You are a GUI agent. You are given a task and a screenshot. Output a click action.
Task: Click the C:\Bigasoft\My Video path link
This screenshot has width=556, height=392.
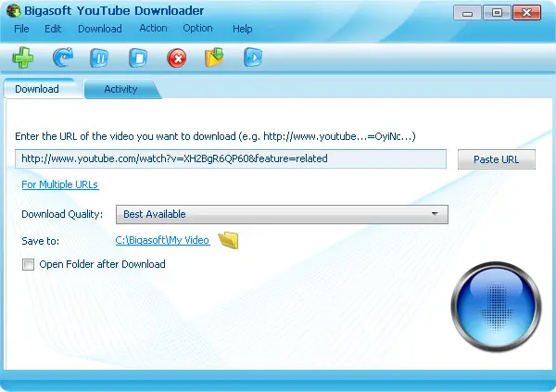click(162, 240)
